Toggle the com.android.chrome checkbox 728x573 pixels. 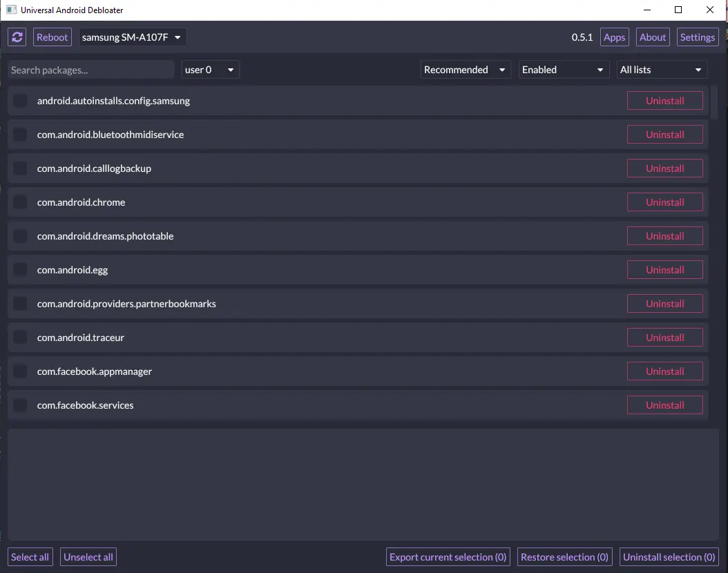tap(20, 202)
